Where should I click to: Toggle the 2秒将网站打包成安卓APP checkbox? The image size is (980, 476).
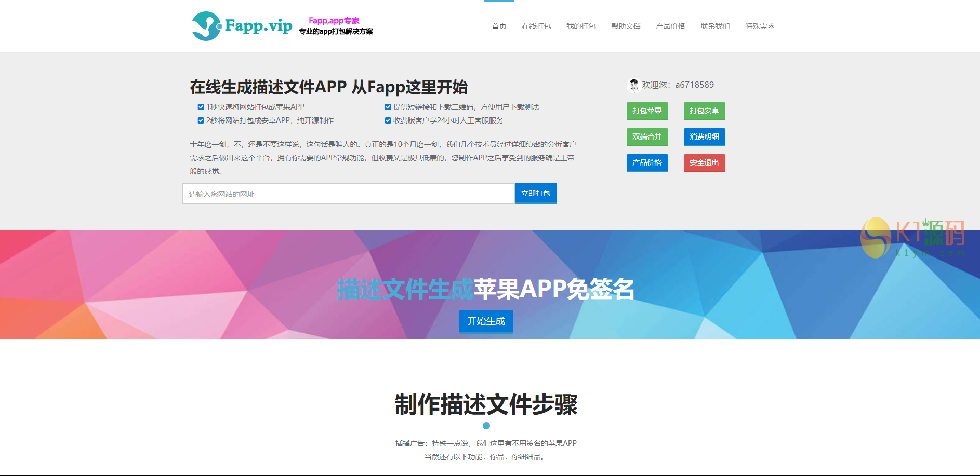pos(201,121)
